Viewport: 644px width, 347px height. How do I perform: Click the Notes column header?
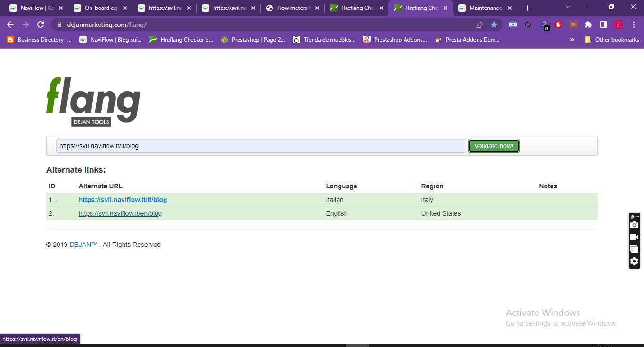548,186
